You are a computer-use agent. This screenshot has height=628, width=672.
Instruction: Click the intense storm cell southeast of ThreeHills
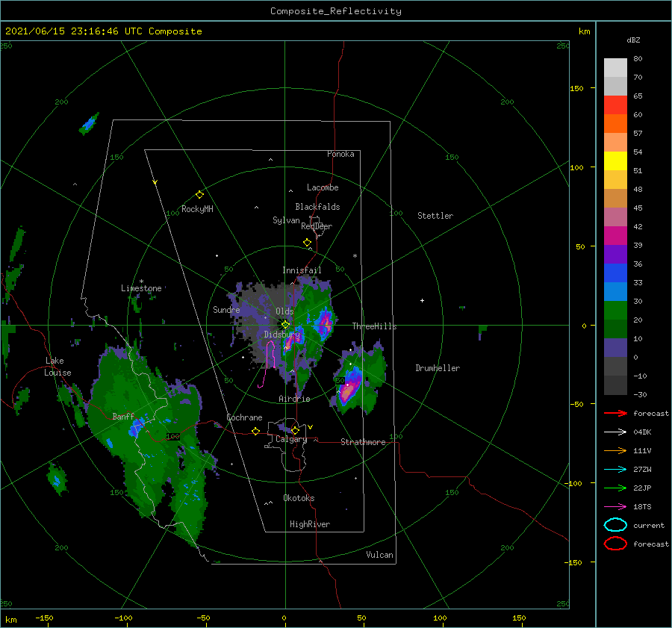350,386
